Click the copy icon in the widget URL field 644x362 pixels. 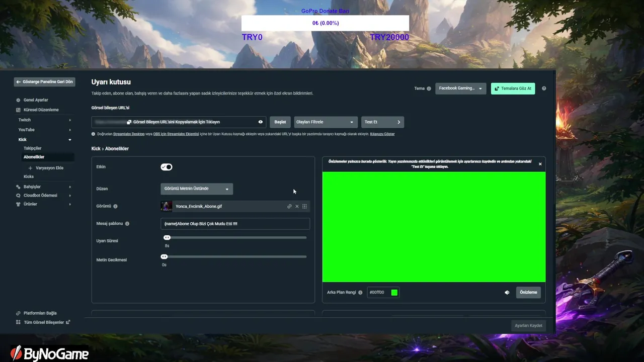(129, 122)
